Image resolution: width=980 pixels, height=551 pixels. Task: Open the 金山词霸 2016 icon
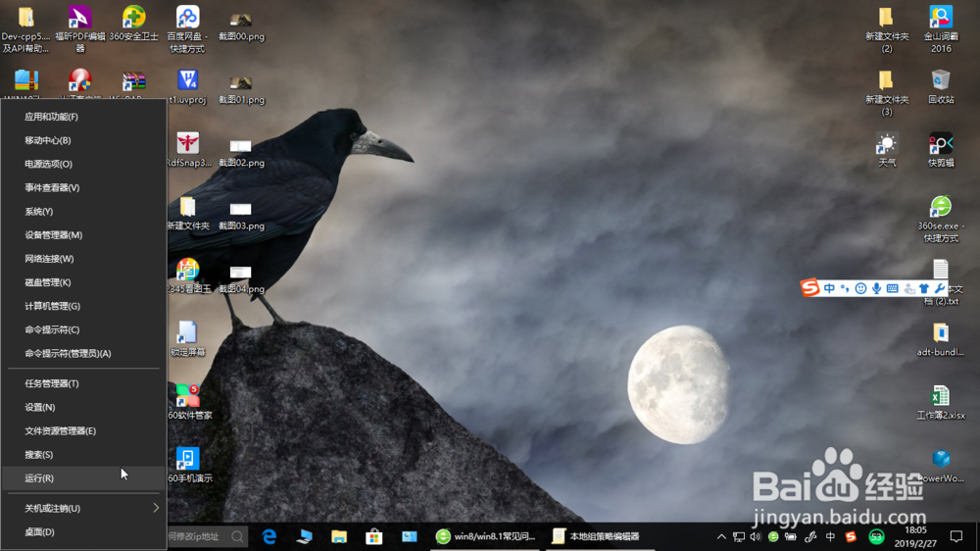pos(941,28)
